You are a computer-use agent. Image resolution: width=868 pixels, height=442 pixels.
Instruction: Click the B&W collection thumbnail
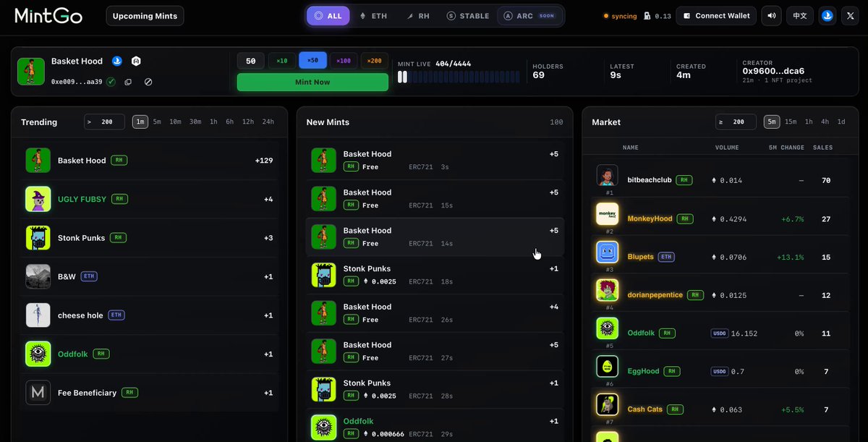38,276
